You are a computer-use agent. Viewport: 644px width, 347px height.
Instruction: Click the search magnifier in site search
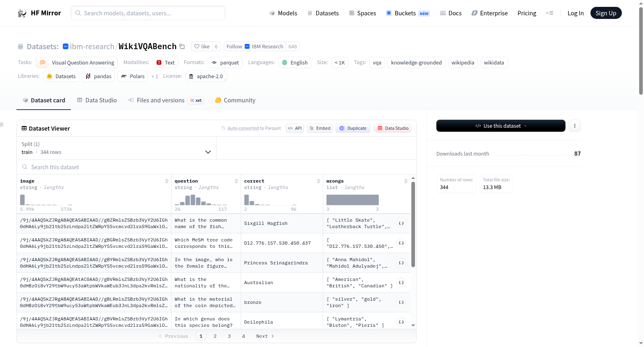coord(78,13)
